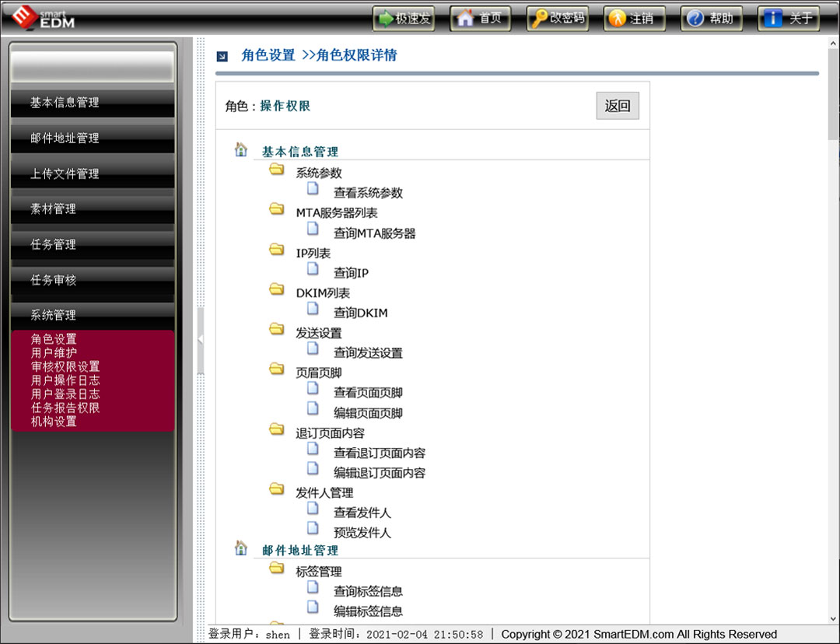This screenshot has height=644, width=840.
Task: Click the scrollbar down arrow
Action: point(834,618)
